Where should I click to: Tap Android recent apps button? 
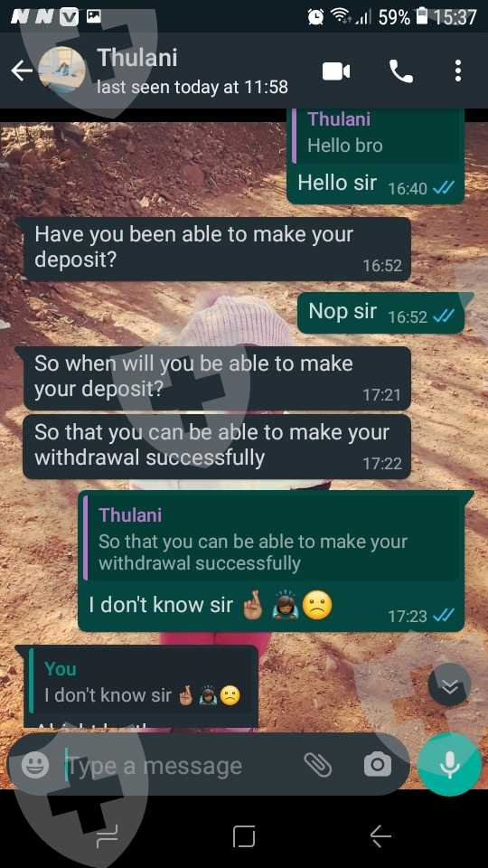coord(107,835)
